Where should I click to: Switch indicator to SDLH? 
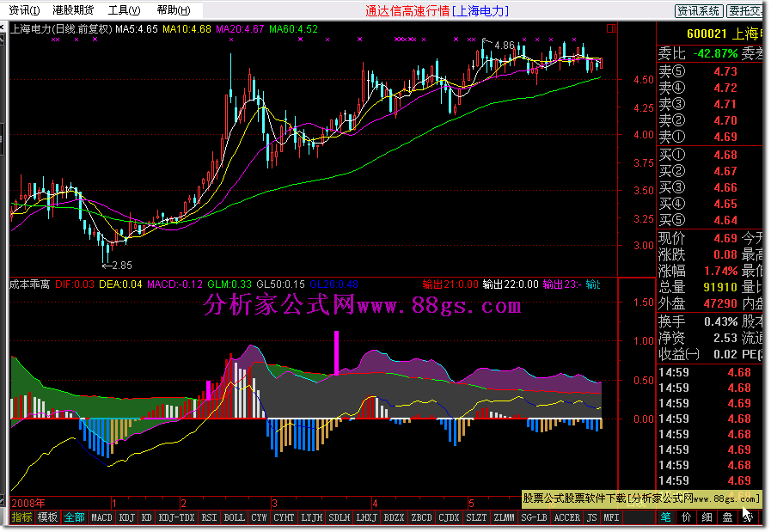[339, 517]
